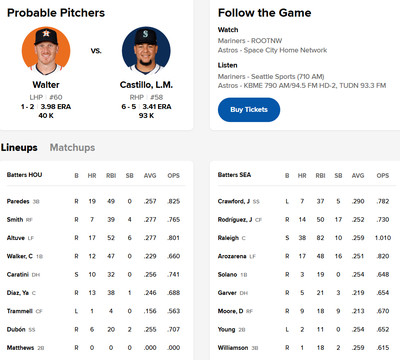Click the Buy Tickets button
Image resolution: width=400 pixels, height=360 pixels.
249,110
